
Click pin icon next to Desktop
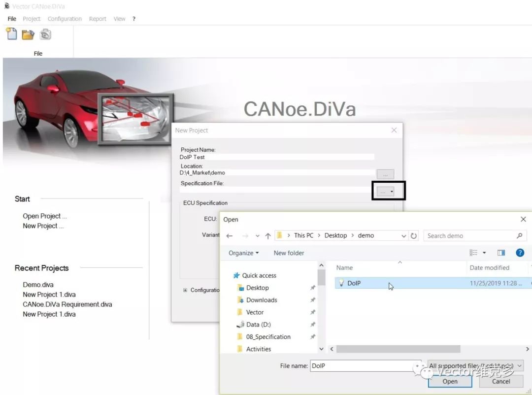[312, 288]
